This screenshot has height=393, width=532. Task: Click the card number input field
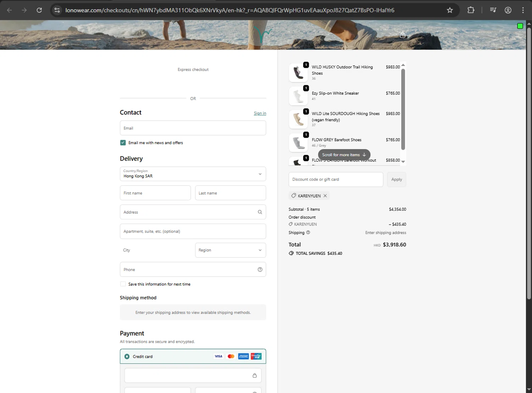[x=193, y=375]
